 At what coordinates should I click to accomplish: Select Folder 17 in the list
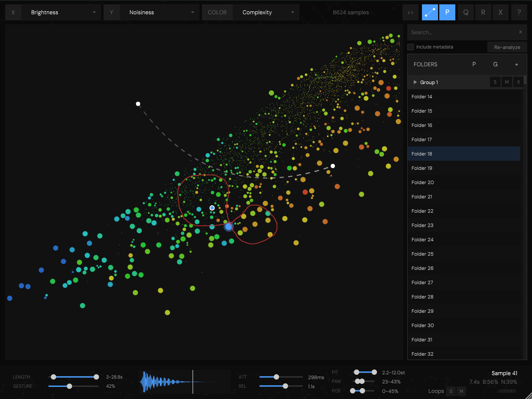pos(464,139)
